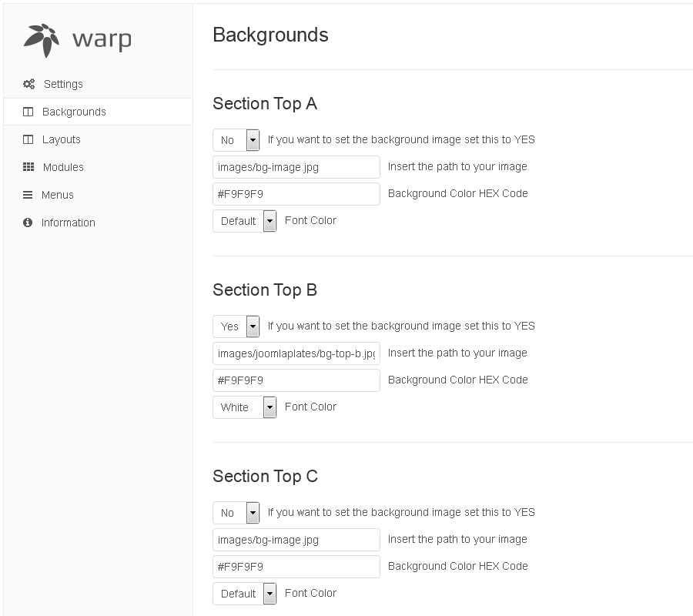Change Section Top B White font color
The height and width of the screenshot is (616, 693).
pos(245,407)
